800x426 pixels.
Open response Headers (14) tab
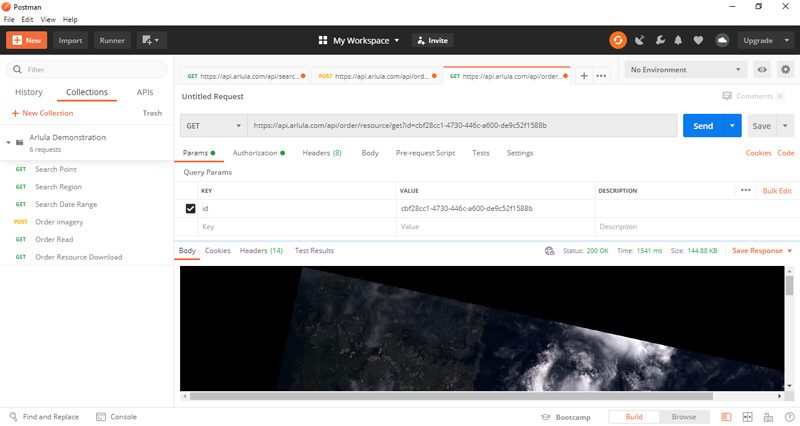261,250
